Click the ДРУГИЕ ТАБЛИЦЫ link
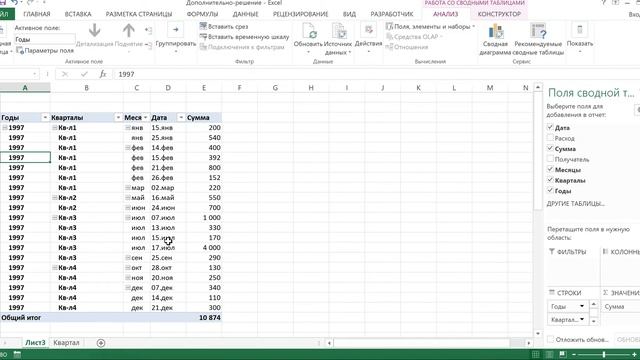The image size is (640, 360). (x=576, y=203)
